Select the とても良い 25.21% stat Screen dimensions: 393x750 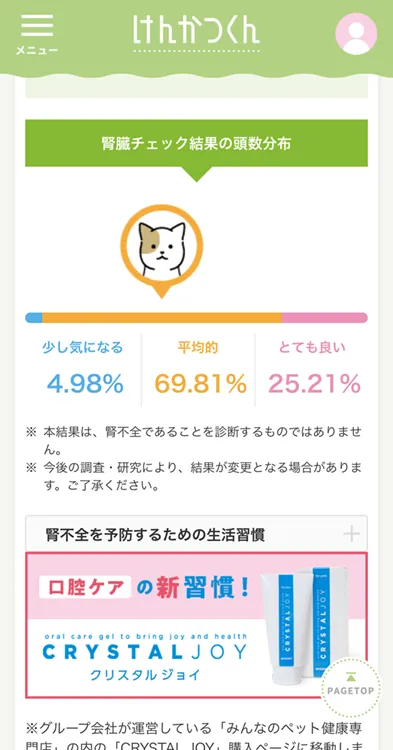click(x=312, y=369)
